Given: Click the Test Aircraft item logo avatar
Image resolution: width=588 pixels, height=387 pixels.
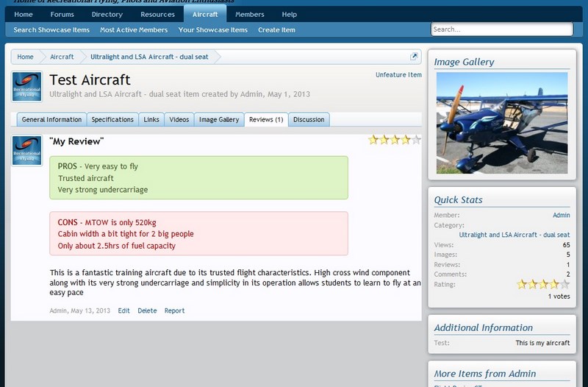Looking at the screenshot, I should point(26,87).
